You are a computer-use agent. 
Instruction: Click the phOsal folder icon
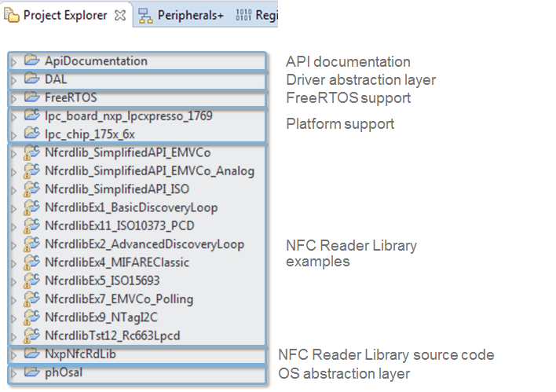tap(31, 372)
